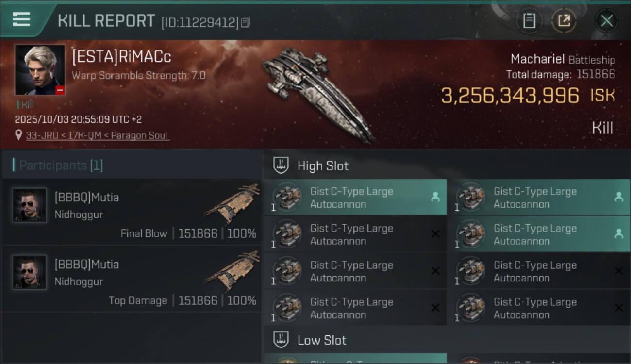Collapse the High Slot section

(281, 165)
